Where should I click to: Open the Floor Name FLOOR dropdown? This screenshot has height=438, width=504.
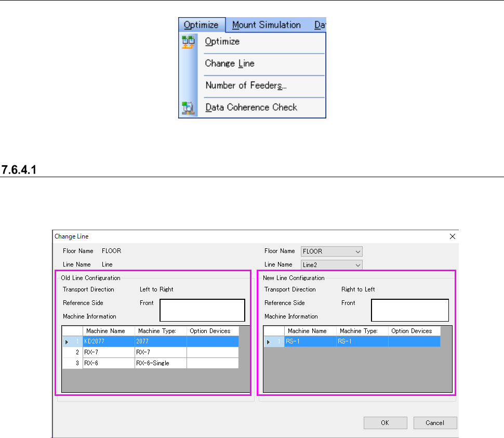click(331, 251)
